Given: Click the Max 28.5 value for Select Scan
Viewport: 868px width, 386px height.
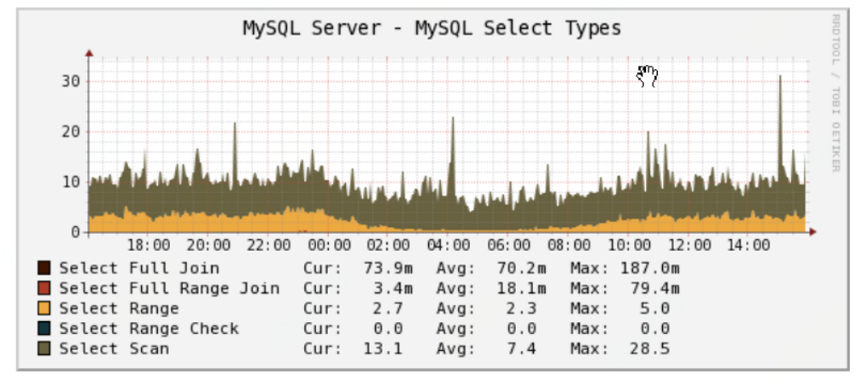Looking at the screenshot, I should point(650,348).
